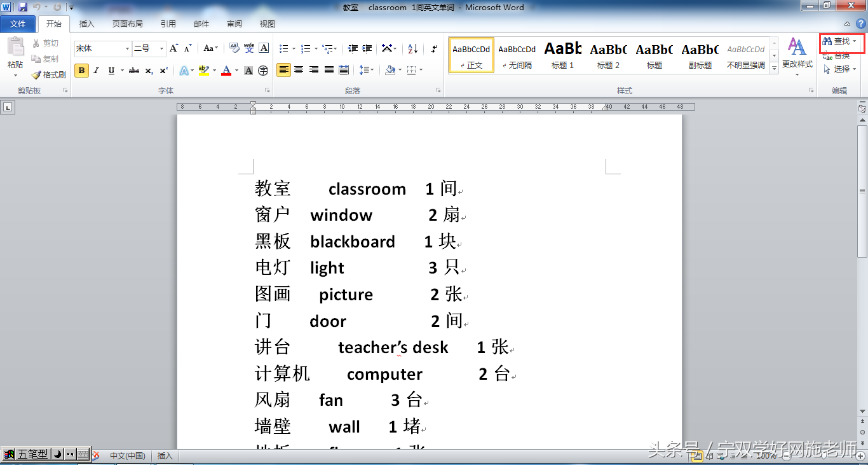
Task: Open the Find (查找) dropdown arrow
Action: click(x=855, y=41)
